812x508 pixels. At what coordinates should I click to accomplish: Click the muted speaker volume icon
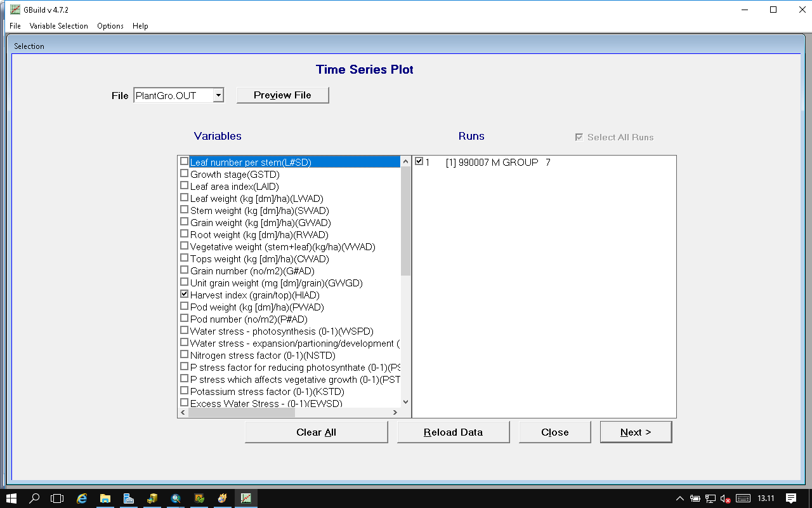point(725,498)
